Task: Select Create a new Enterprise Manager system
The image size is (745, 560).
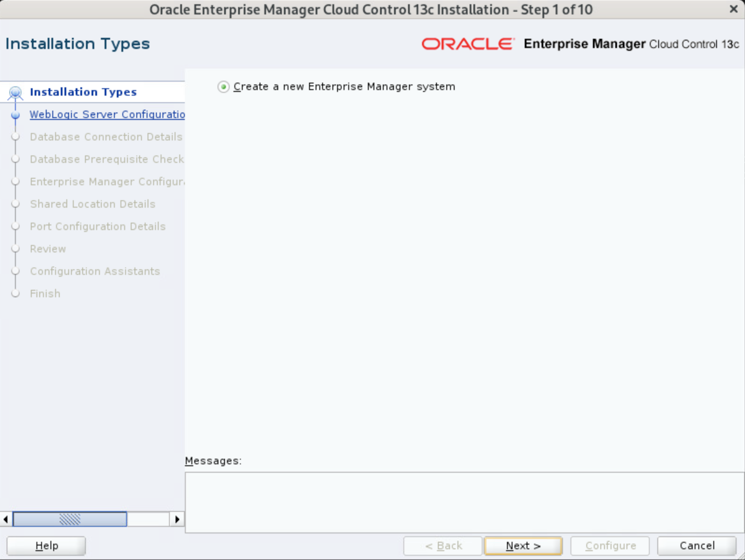Action: tap(224, 87)
